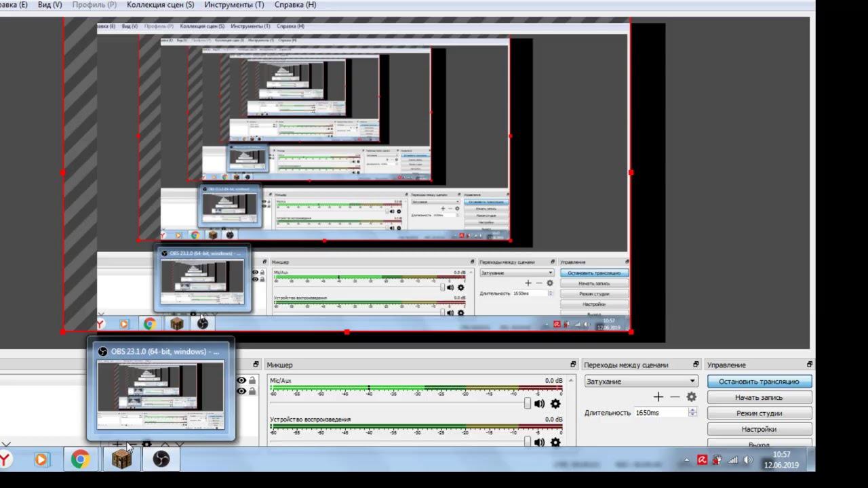Click Остановить трансляцию in the Управление panel

pos(759,382)
